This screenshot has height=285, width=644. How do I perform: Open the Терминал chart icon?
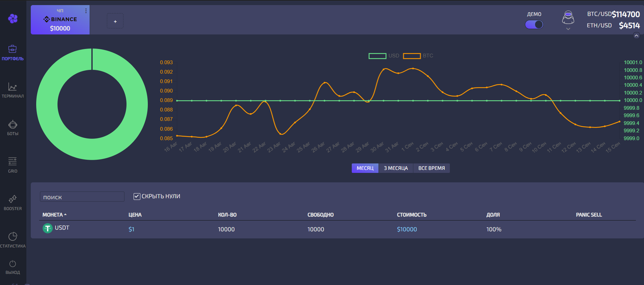coord(13,87)
